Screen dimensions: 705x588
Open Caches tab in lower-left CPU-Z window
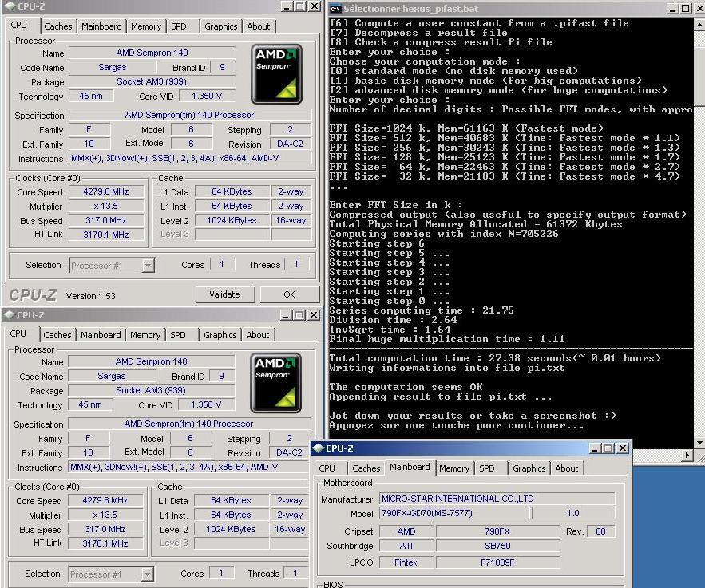57,335
